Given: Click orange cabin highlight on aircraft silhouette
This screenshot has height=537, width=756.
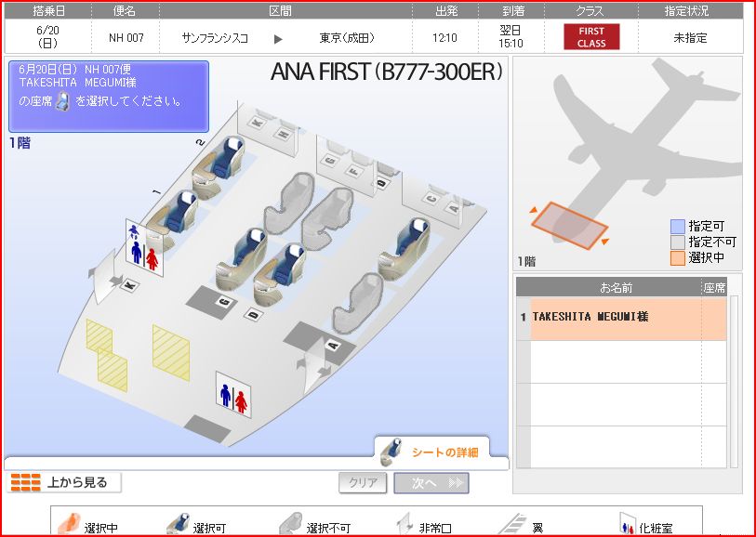Looking at the screenshot, I should pyautogui.click(x=569, y=226).
